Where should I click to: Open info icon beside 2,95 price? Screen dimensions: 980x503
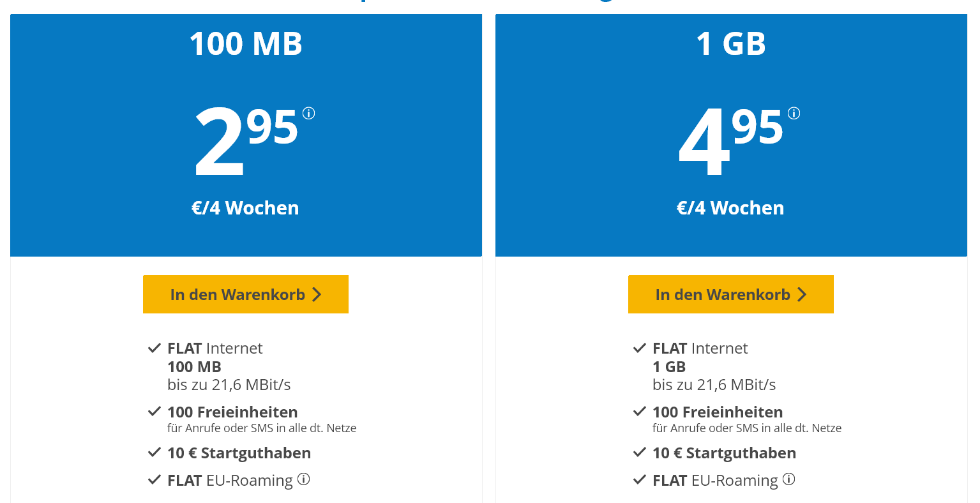click(309, 114)
